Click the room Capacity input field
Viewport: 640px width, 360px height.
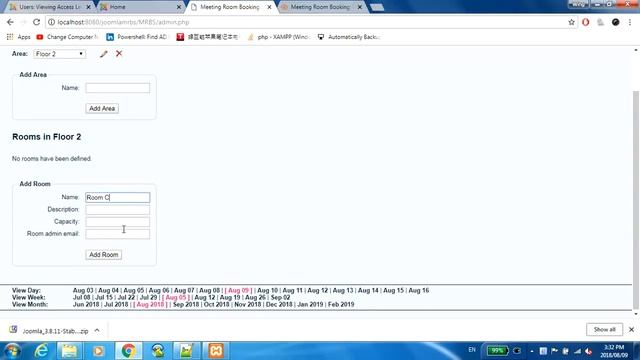click(x=118, y=222)
